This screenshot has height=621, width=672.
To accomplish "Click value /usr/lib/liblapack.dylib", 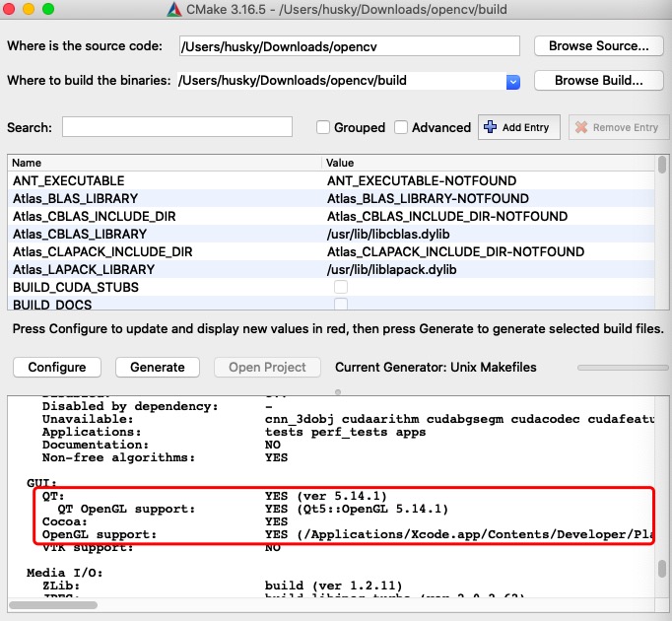I will (x=392, y=269).
